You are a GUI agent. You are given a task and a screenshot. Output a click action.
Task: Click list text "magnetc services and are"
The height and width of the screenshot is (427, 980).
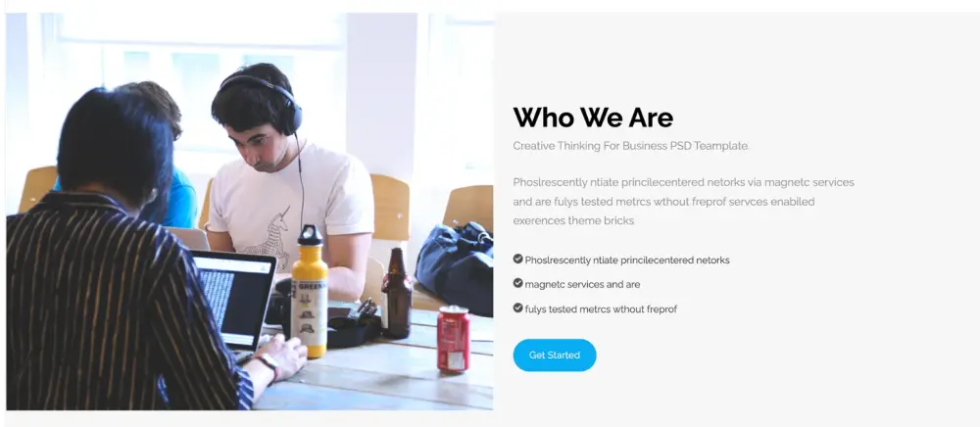582,284
